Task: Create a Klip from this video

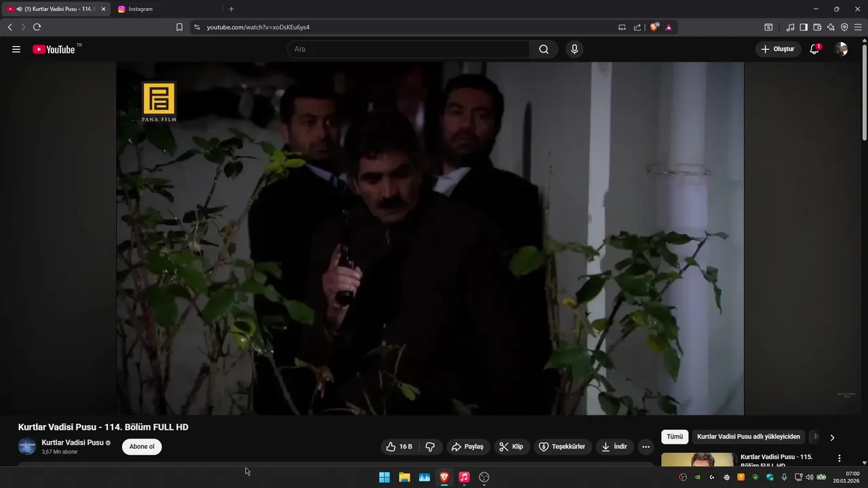Action: coord(511,447)
